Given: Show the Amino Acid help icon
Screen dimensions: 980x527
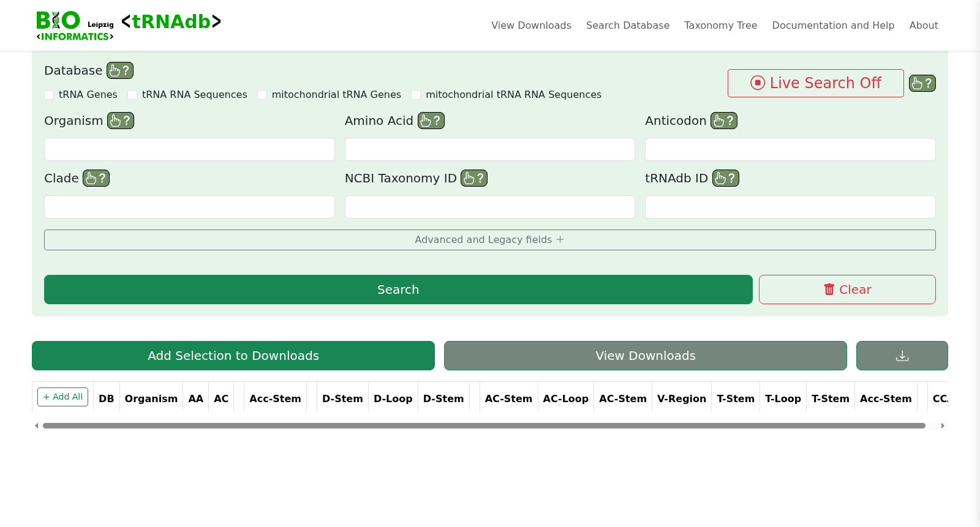Looking at the screenshot, I should pyautogui.click(x=431, y=121).
